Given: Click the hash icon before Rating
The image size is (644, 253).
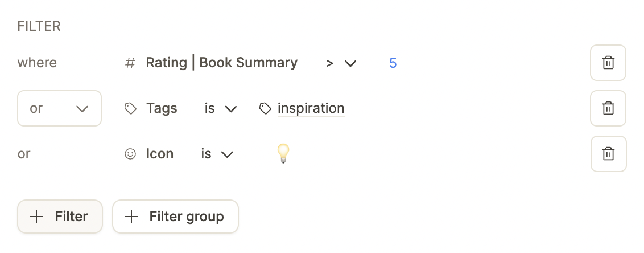Looking at the screenshot, I should pyautogui.click(x=130, y=63).
